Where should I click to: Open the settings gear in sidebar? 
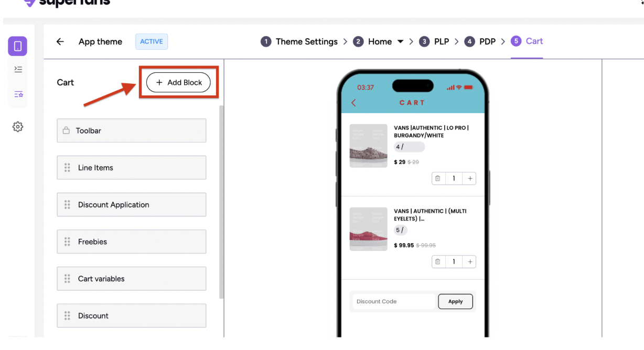point(18,127)
